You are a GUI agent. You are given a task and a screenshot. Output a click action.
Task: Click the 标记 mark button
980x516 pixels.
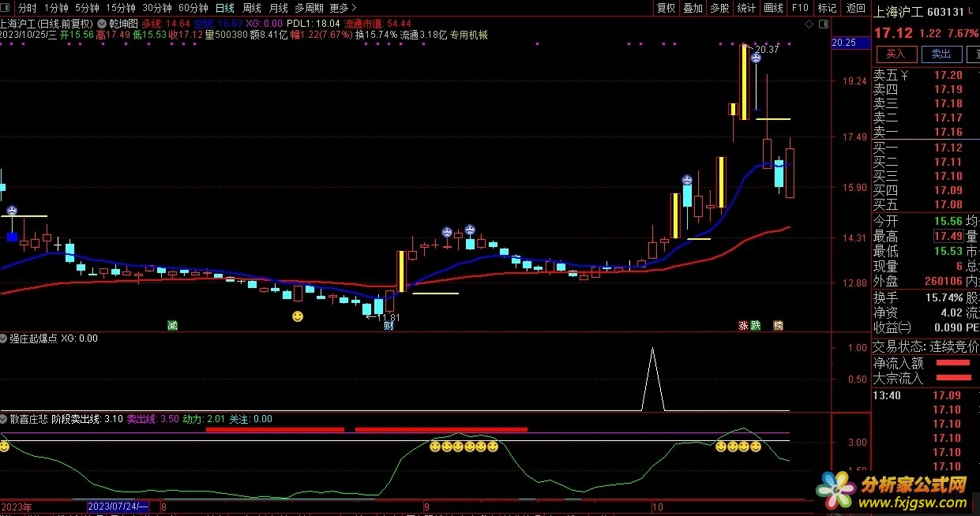pos(827,8)
